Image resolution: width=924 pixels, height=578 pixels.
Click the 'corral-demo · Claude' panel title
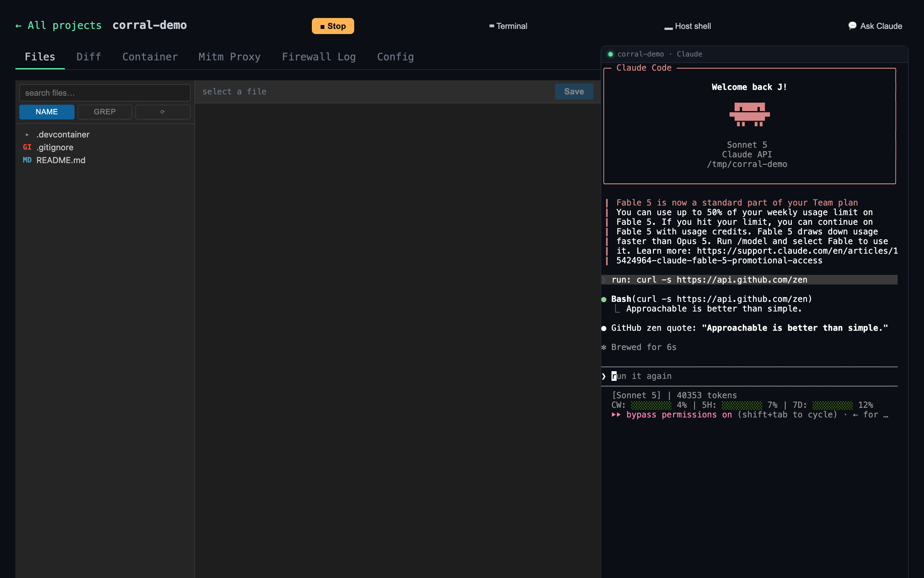point(659,54)
